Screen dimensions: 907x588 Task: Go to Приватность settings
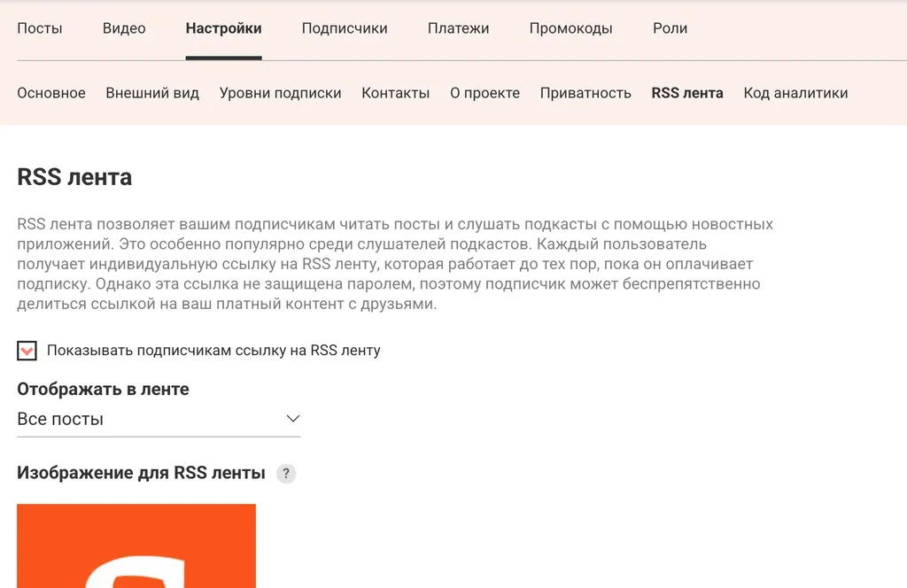pos(585,93)
